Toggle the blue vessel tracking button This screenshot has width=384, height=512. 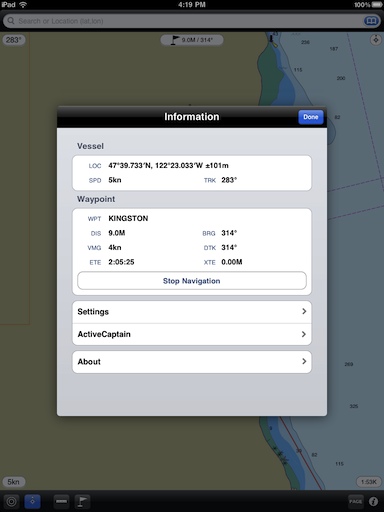pos(32,501)
